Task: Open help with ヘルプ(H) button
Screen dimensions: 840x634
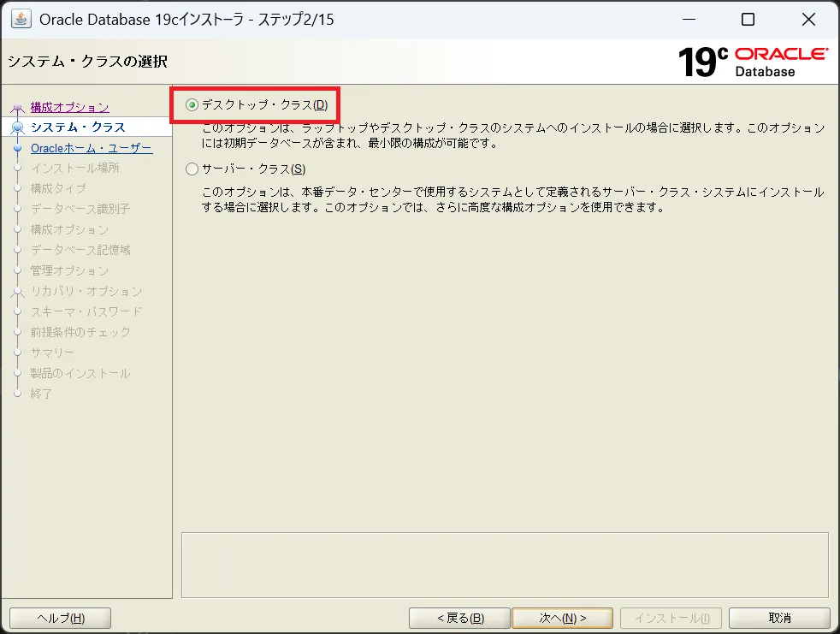Action: (61, 618)
